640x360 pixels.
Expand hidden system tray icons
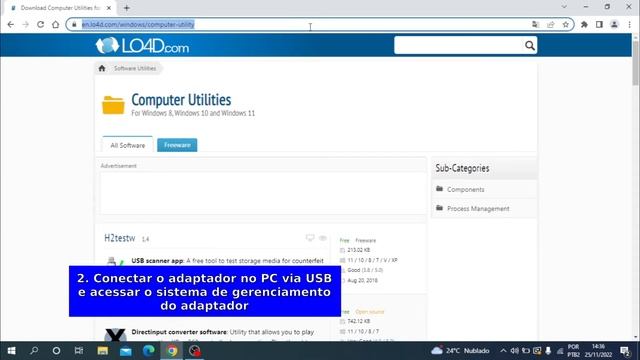(x=503, y=351)
